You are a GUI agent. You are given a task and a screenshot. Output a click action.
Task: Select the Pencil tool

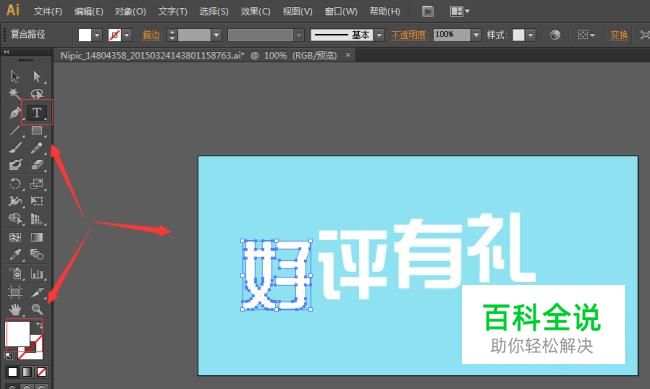(x=36, y=148)
